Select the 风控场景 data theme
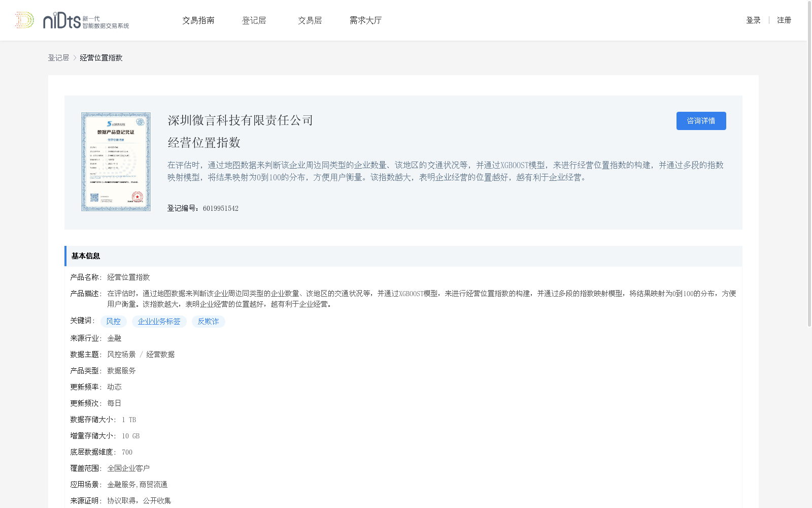This screenshot has height=508, width=812. 121,355
